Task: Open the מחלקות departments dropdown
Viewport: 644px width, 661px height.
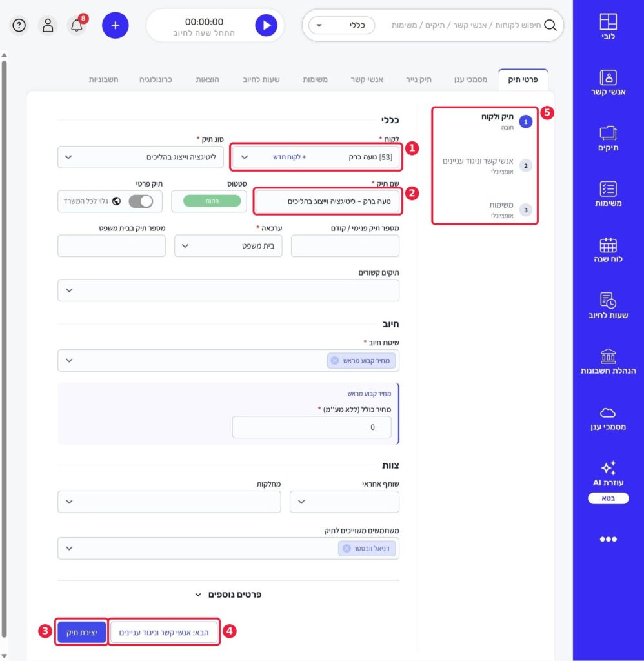Action: [x=169, y=502]
